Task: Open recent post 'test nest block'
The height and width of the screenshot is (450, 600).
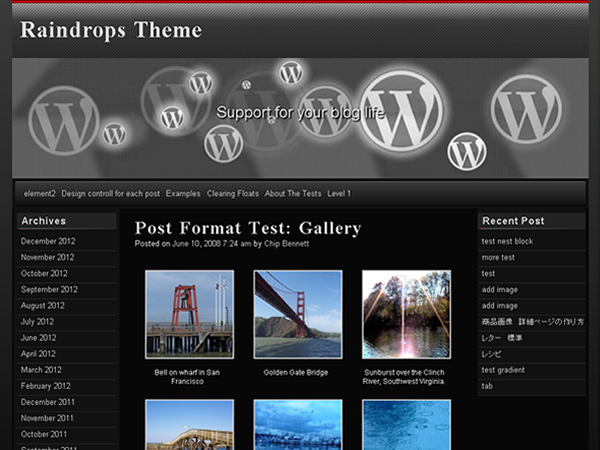Action: [x=507, y=241]
